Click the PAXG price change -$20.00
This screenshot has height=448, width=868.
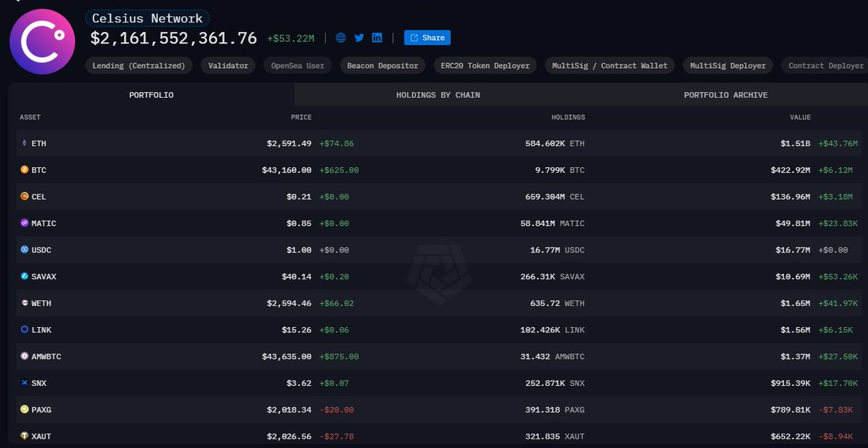(x=336, y=410)
